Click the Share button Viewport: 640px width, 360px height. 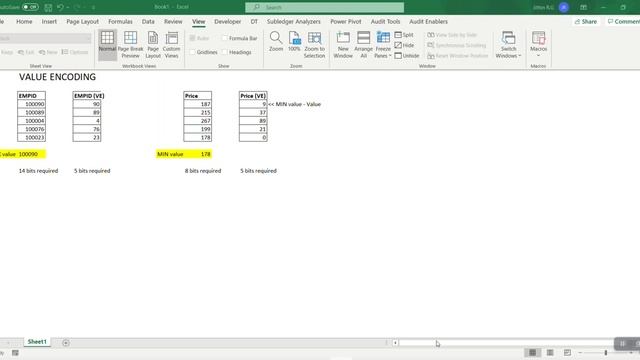tap(586, 21)
